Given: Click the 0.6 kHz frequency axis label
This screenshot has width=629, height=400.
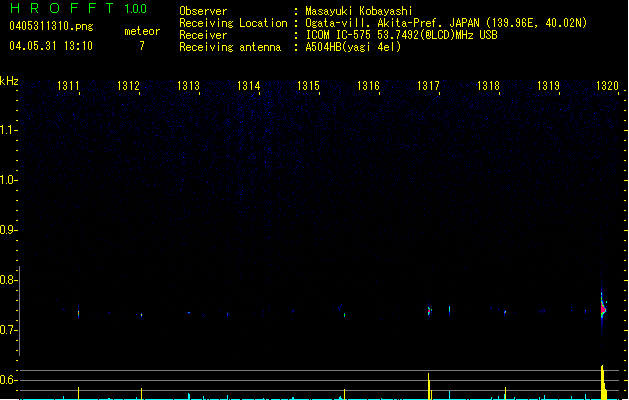Looking at the screenshot, I should point(8,380).
